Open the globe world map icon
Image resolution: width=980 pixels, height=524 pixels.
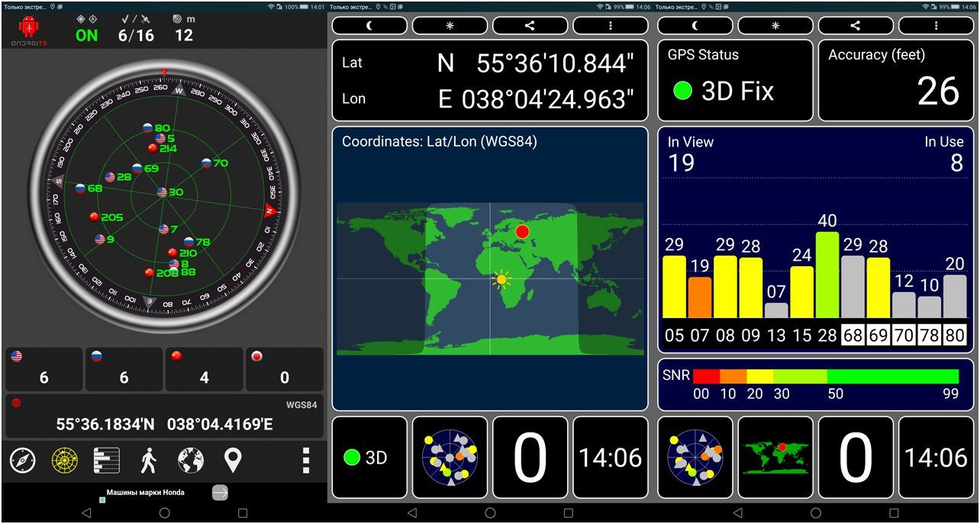191,461
